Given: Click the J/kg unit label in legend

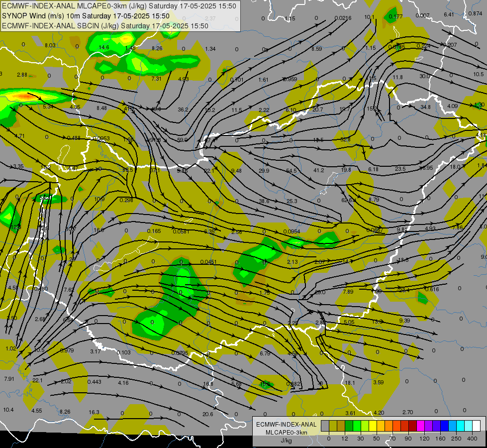Looking at the screenshot, I should tap(286, 441).
